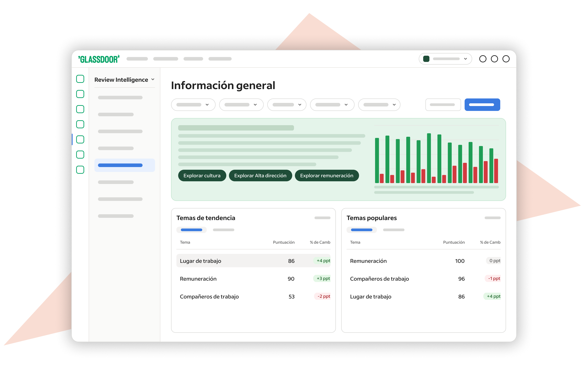Click Explorar Alta dirección button
Image resolution: width=588 pixels, height=392 pixels.
tap(260, 176)
